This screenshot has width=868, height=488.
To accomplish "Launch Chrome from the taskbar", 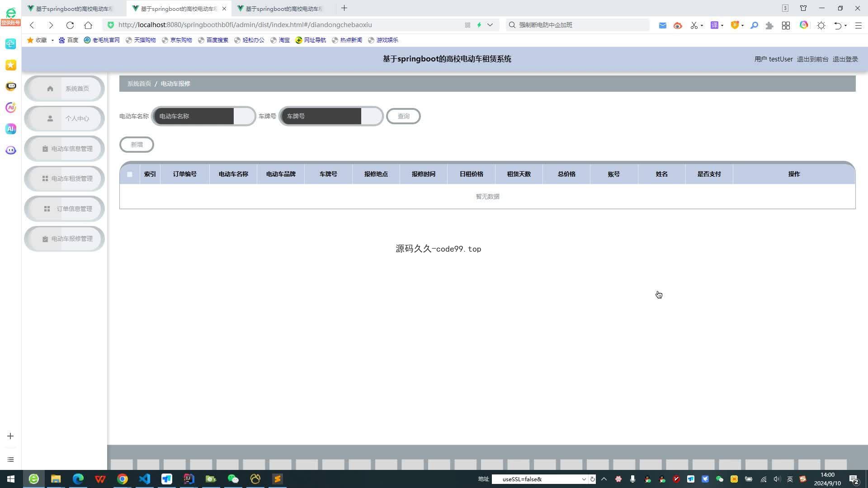I will 122,479.
